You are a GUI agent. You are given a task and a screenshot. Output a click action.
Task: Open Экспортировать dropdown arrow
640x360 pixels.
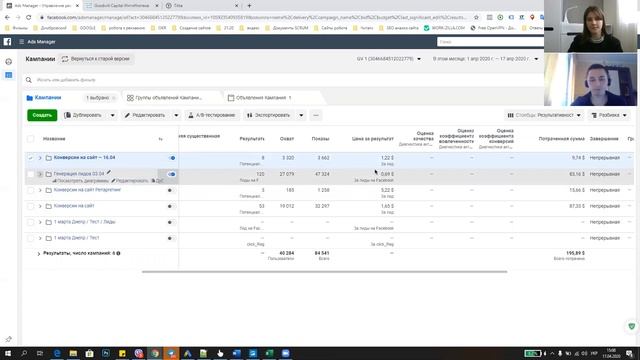click(x=301, y=116)
